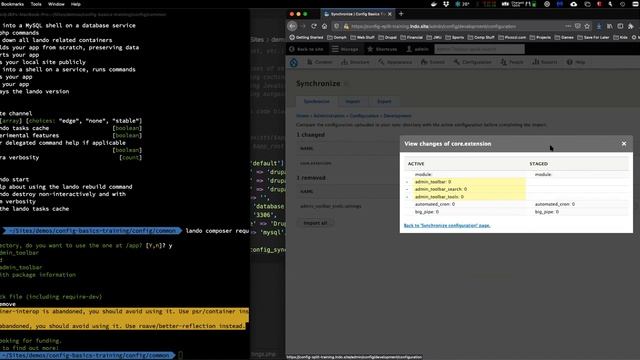Toggle the Manage menu in Drupal toolbar

pyautogui.click(x=345, y=49)
